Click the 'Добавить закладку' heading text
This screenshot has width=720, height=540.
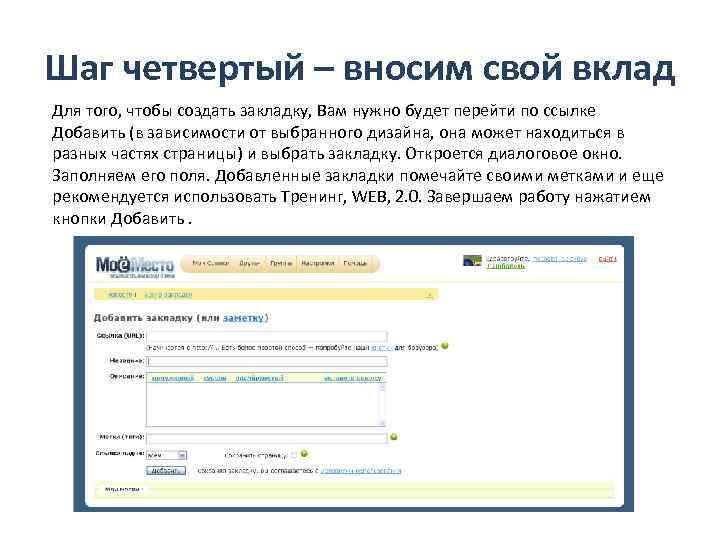143,318
